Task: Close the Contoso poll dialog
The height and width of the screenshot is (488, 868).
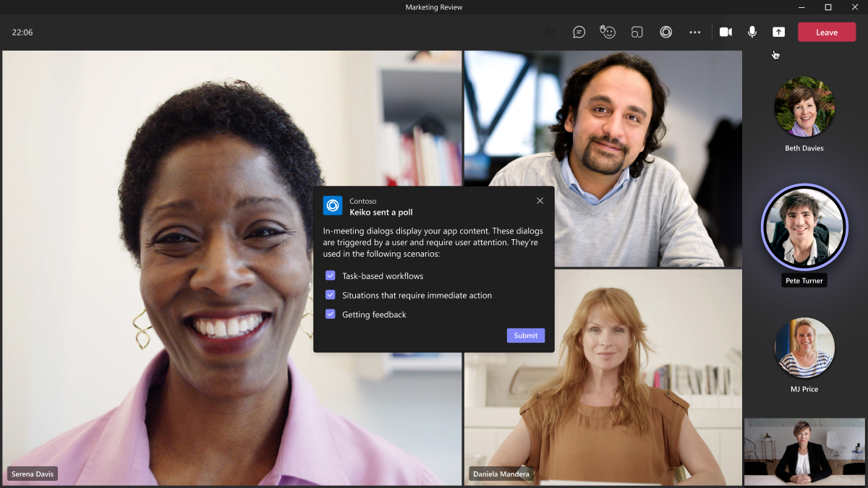Action: [x=540, y=201]
